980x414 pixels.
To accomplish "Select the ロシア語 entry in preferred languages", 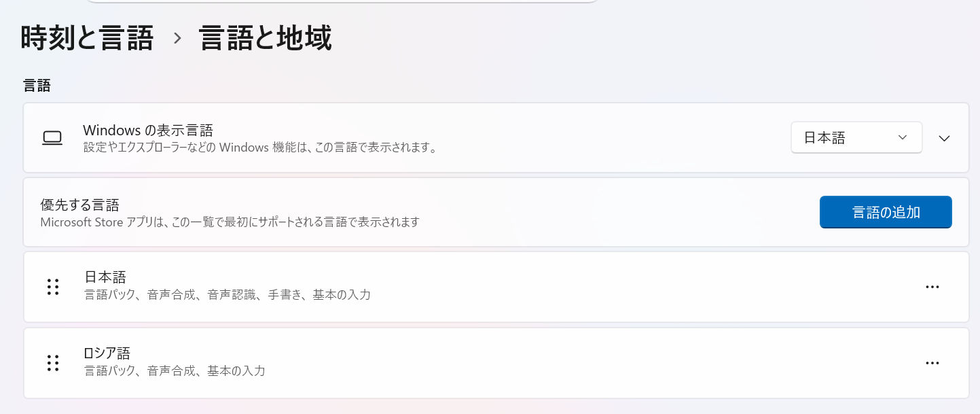I will (107, 353).
